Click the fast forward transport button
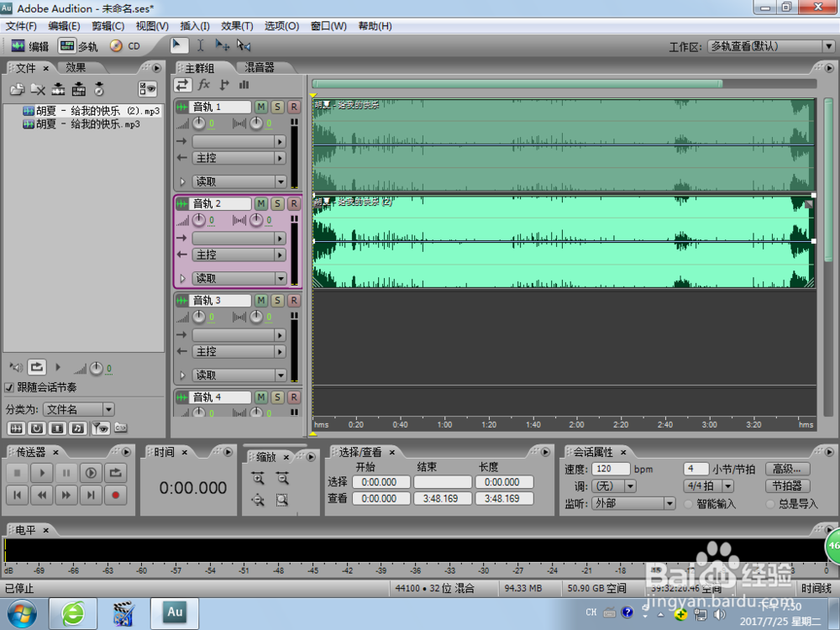The image size is (840, 630). tap(66, 496)
